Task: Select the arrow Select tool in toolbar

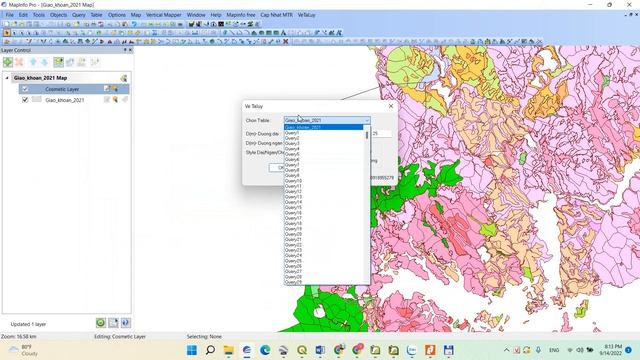Action: coord(7,33)
